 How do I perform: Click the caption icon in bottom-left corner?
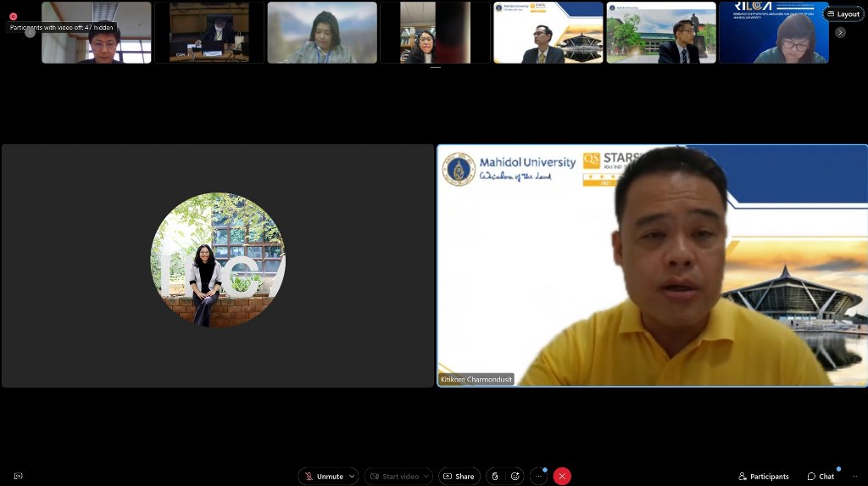[x=18, y=477]
